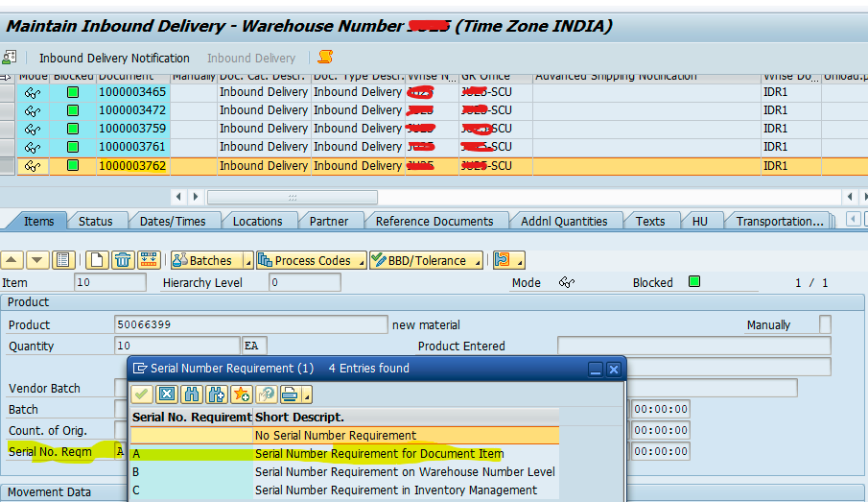Click the Batches button
The height and width of the screenshot is (502, 868).
206,260
